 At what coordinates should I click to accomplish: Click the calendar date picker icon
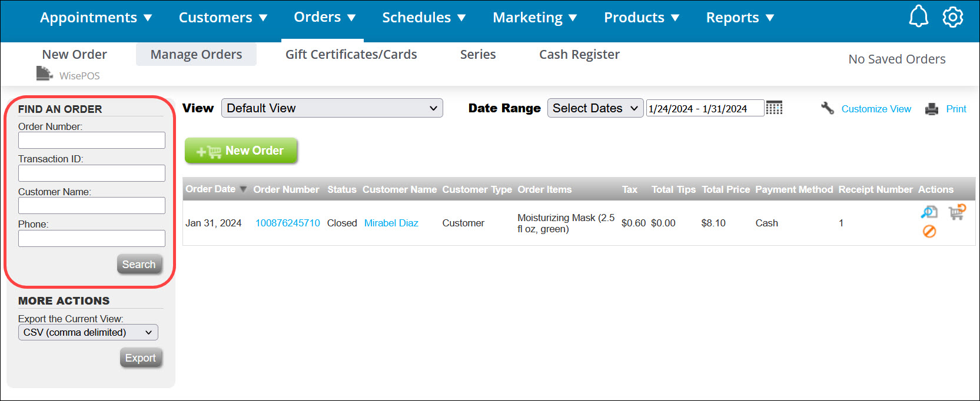(774, 108)
